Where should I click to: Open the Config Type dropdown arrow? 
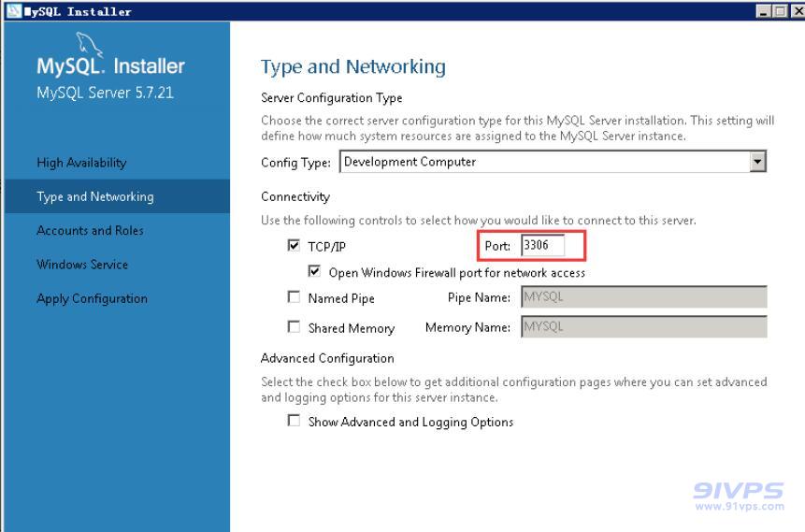757,162
